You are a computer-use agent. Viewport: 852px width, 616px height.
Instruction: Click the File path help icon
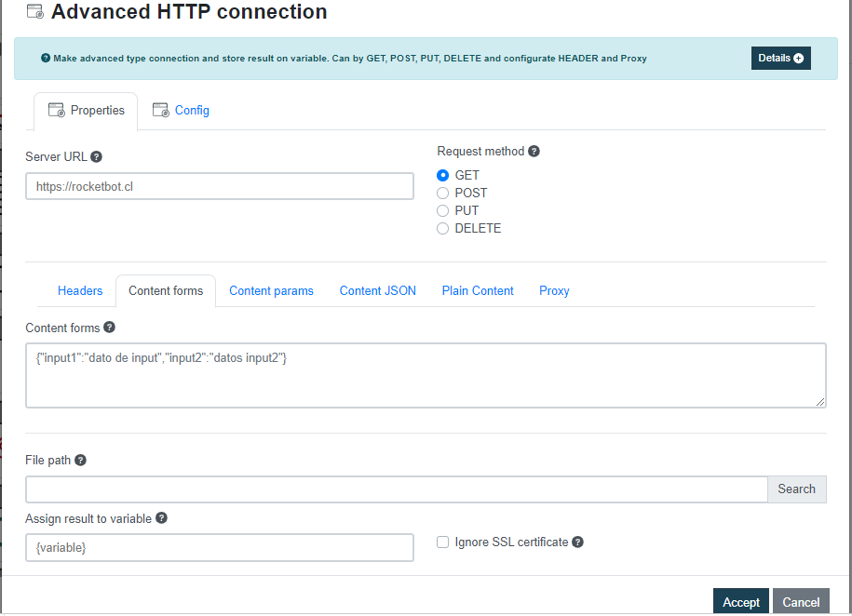click(80, 460)
